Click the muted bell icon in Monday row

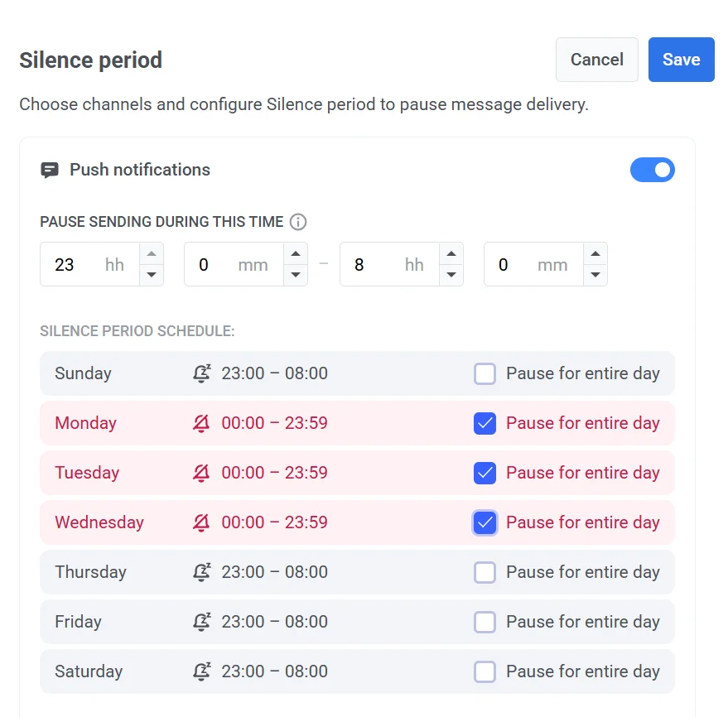201,423
